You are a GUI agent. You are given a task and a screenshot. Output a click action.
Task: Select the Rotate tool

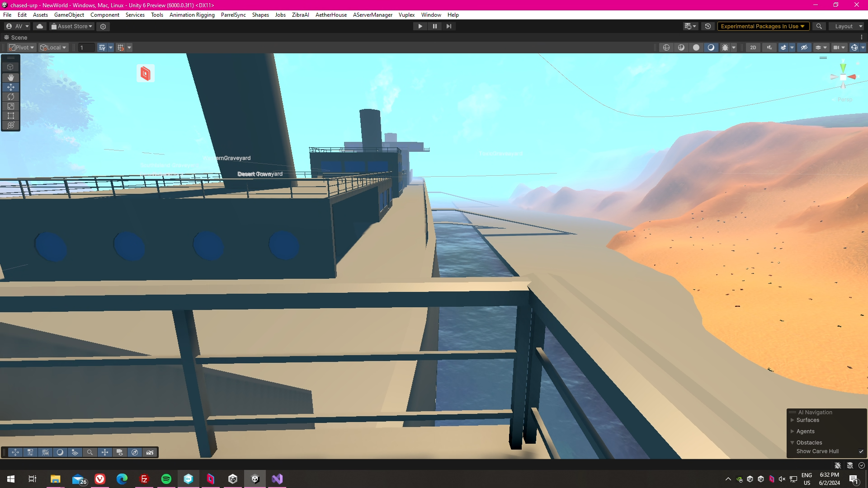click(11, 97)
